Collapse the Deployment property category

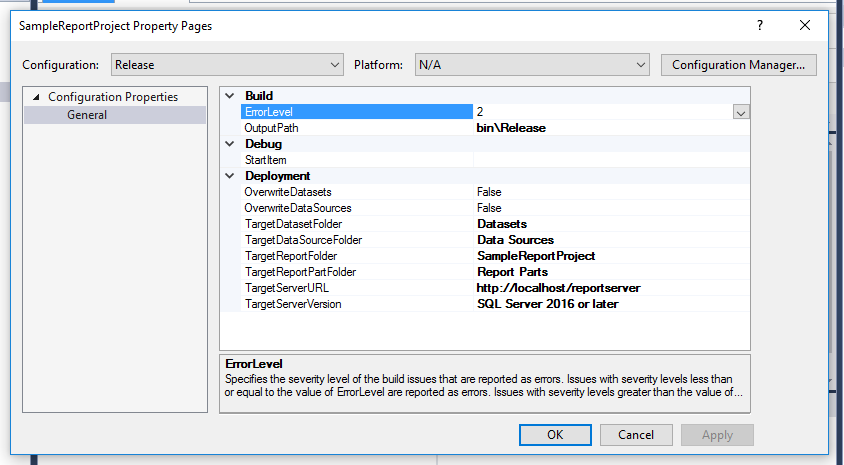[x=230, y=176]
